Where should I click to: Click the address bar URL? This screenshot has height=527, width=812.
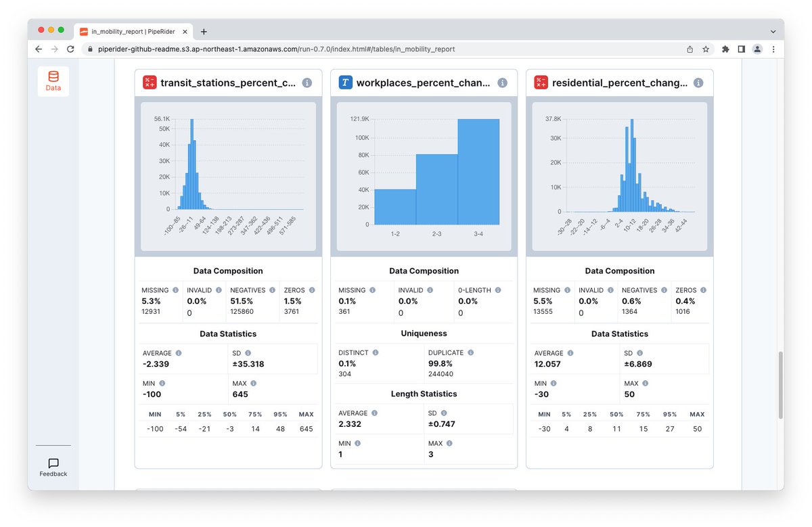[x=276, y=49]
